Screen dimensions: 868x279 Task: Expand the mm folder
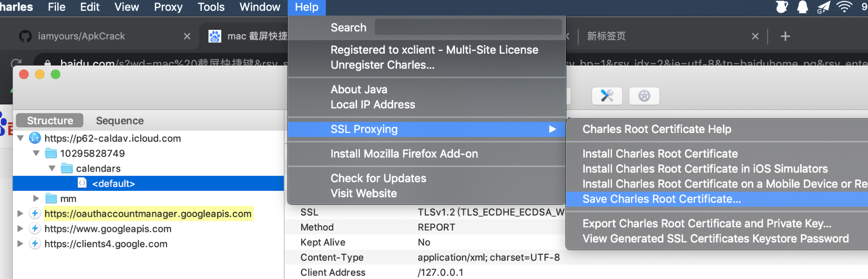point(36,198)
